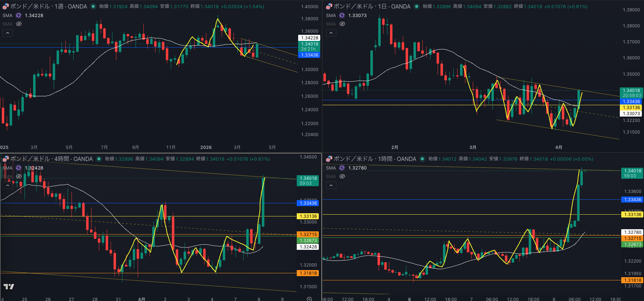This screenshot has width=644, height=301.
Task: Click the SMA refresh icon on weekly chart
Action: (19, 15)
